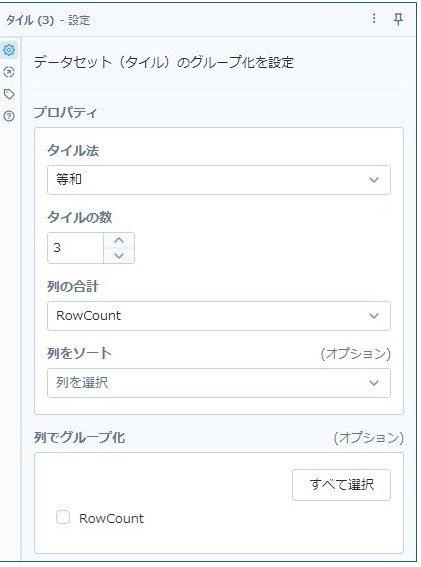The image size is (421, 567).
Task: Click the プロパティ section heading
Action: point(65,112)
